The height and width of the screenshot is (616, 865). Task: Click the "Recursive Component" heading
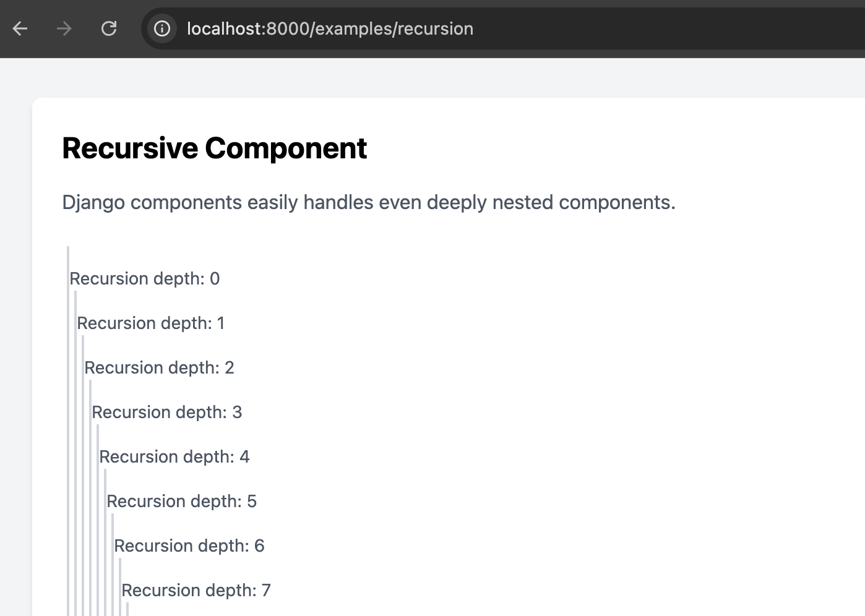click(x=214, y=148)
